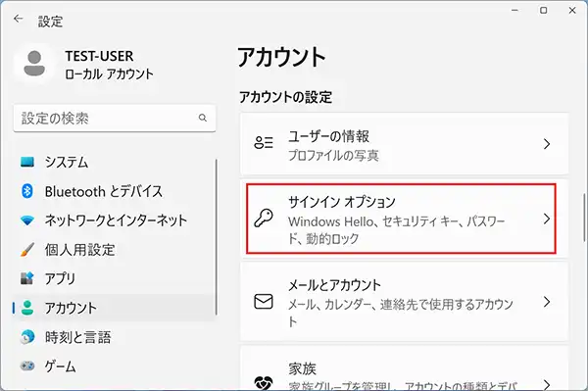Focus the 設定の検索 search field
This screenshot has height=391, width=588.
pos(115,119)
